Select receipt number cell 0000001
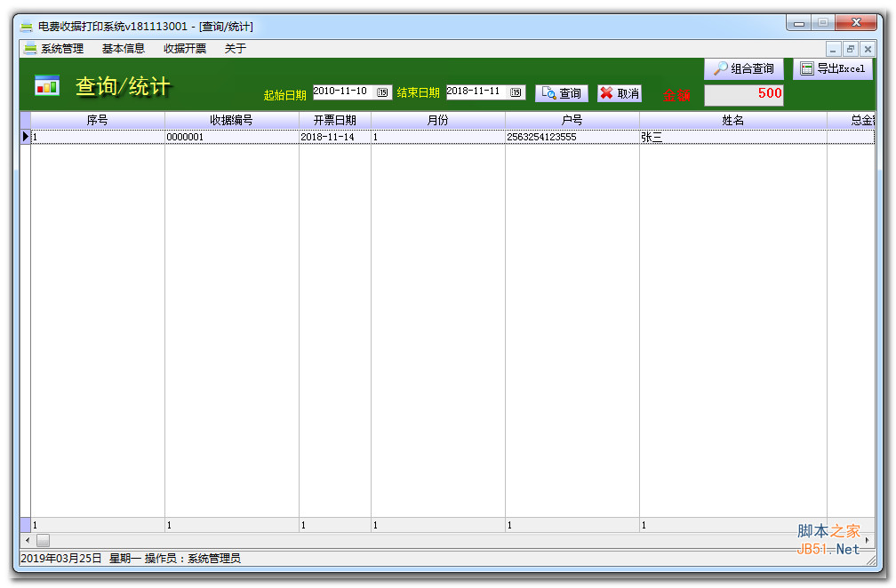This screenshot has width=896, height=588. click(x=231, y=137)
